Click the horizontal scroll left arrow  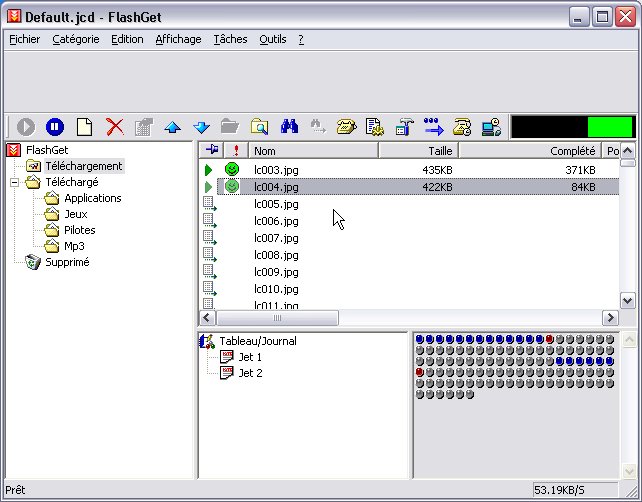click(x=207, y=318)
